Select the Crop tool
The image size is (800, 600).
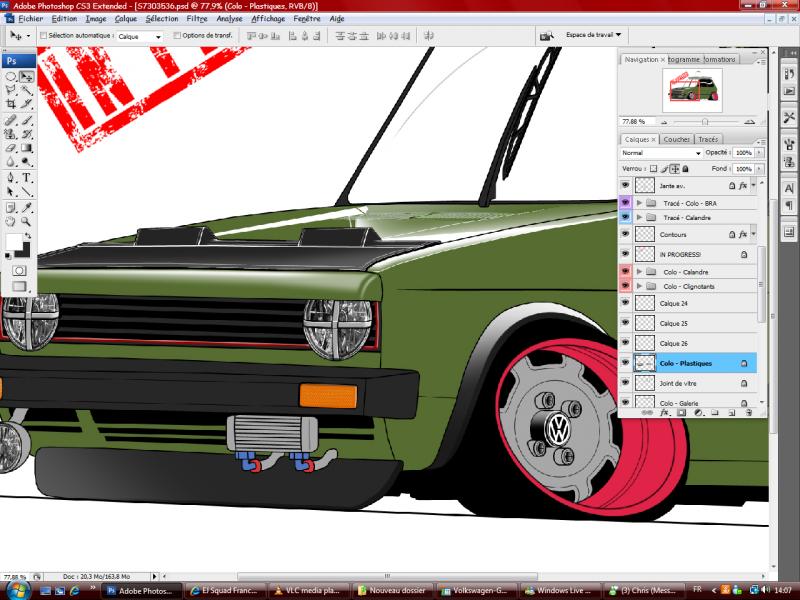pos(11,104)
